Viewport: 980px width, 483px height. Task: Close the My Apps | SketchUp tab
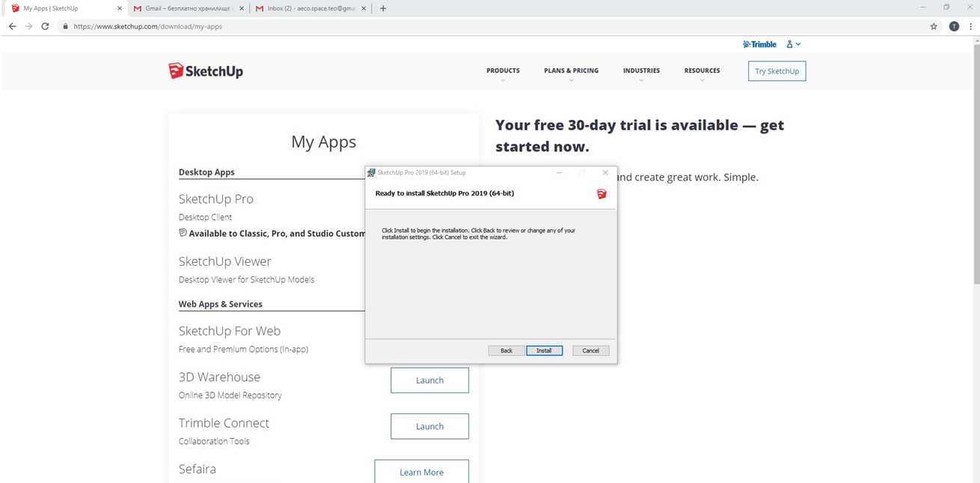point(119,8)
